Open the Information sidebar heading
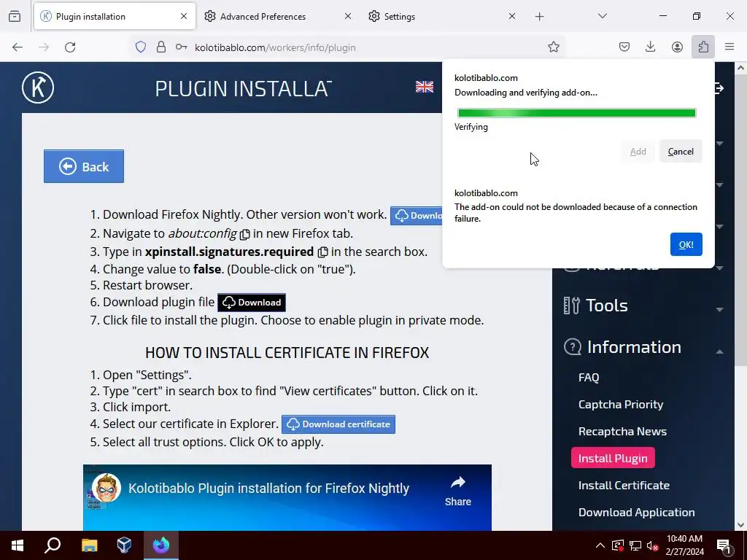Viewport: 747px width, 560px height. click(634, 347)
